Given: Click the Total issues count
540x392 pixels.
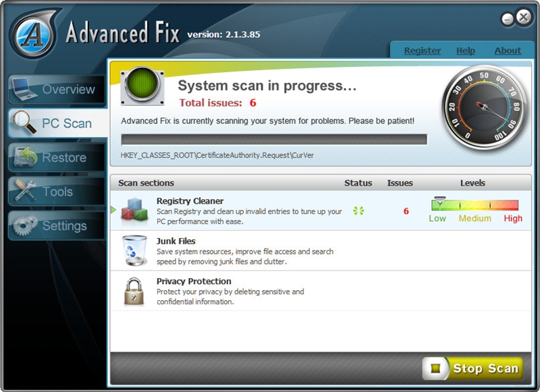Looking at the screenshot, I should click(252, 103).
